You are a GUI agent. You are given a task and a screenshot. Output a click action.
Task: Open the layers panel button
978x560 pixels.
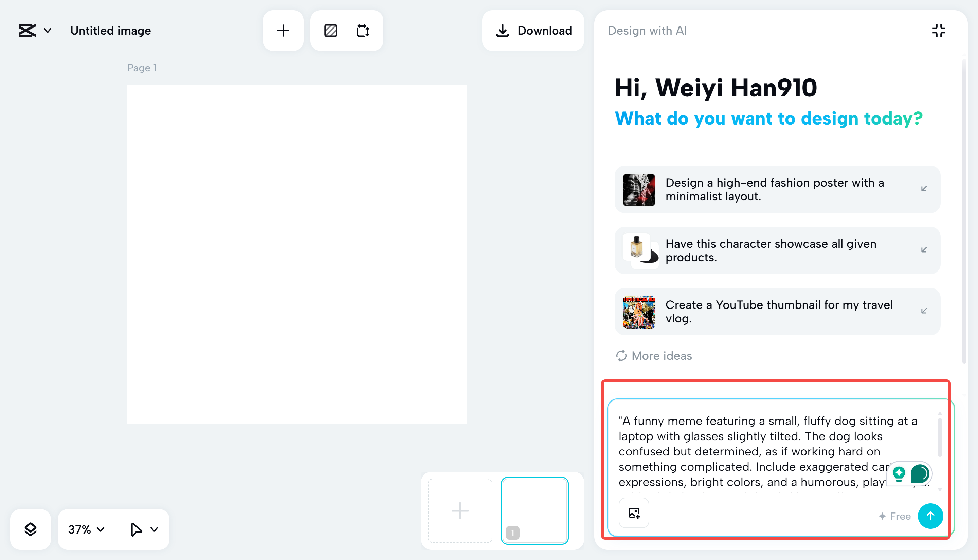tap(31, 529)
